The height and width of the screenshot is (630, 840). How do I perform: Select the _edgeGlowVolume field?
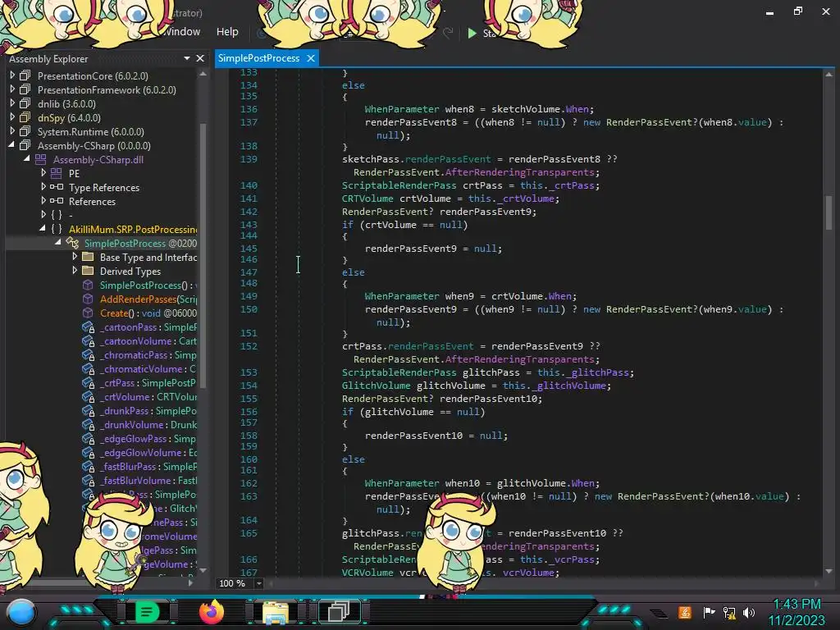pos(148,452)
